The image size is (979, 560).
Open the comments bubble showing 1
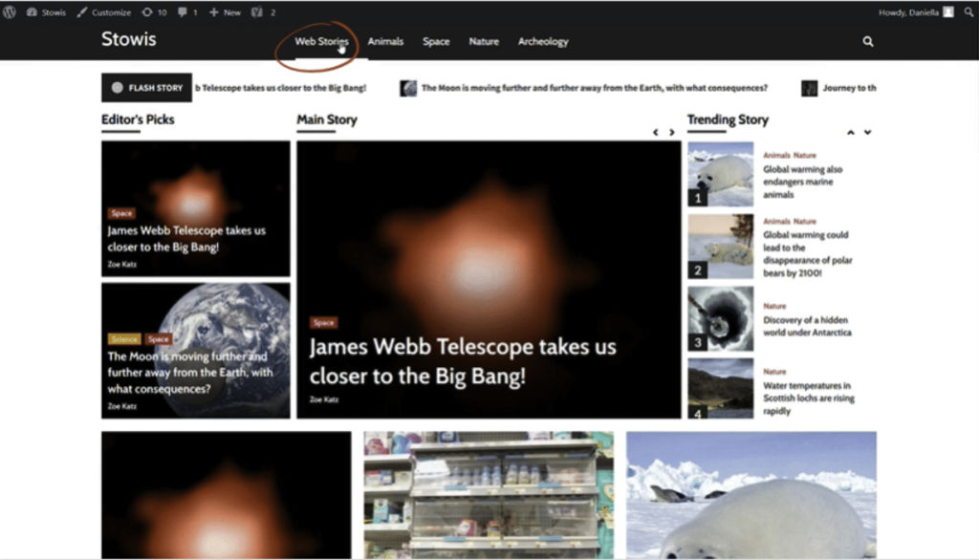click(x=187, y=11)
